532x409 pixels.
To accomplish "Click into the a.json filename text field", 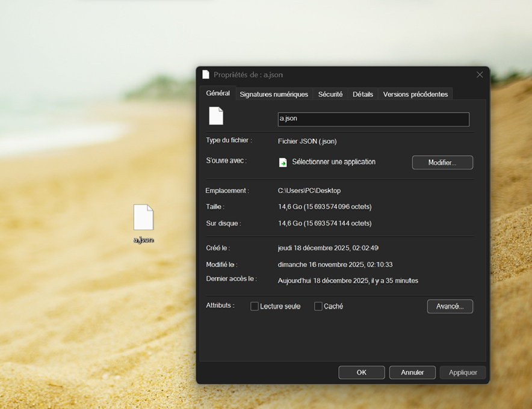I will pyautogui.click(x=373, y=119).
